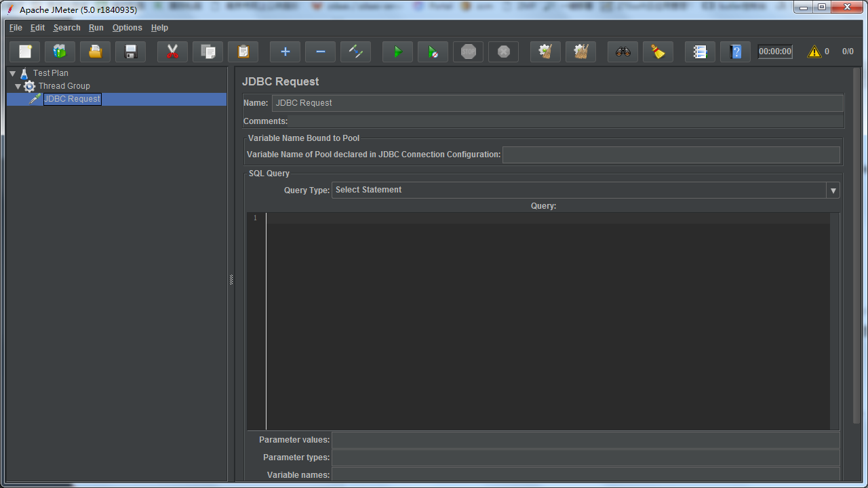Viewport: 868px width, 488px height.
Task: Click the pool Variable Name field
Action: click(671, 155)
